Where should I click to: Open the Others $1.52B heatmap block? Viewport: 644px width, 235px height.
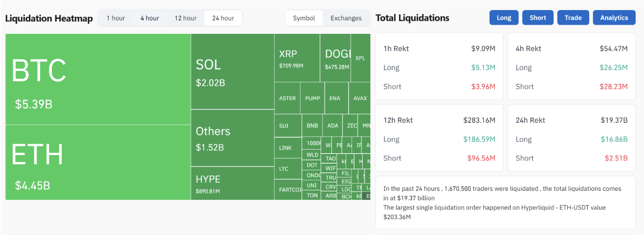(232, 138)
